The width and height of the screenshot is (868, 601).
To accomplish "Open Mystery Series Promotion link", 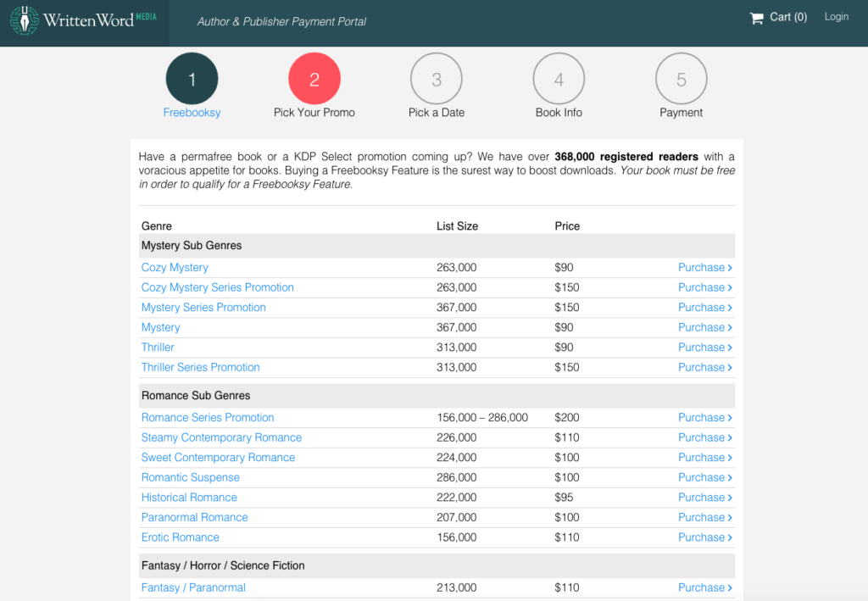I will click(x=203, y=307).
